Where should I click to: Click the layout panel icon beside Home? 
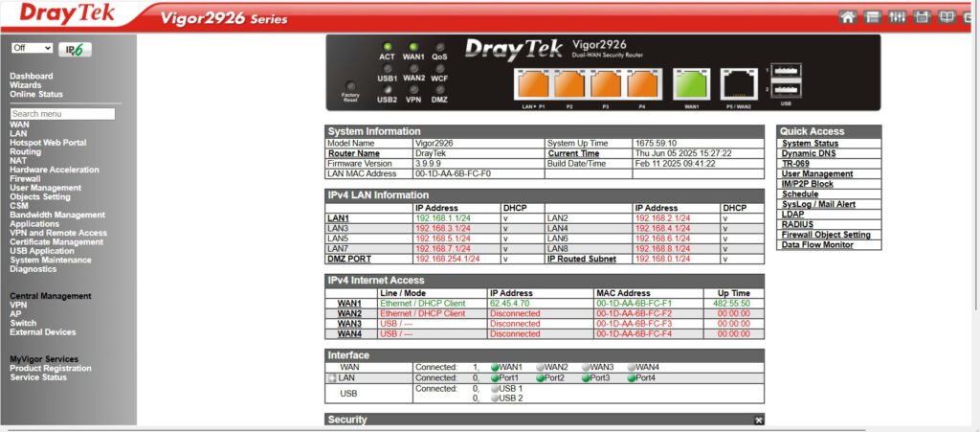(872, 16)
